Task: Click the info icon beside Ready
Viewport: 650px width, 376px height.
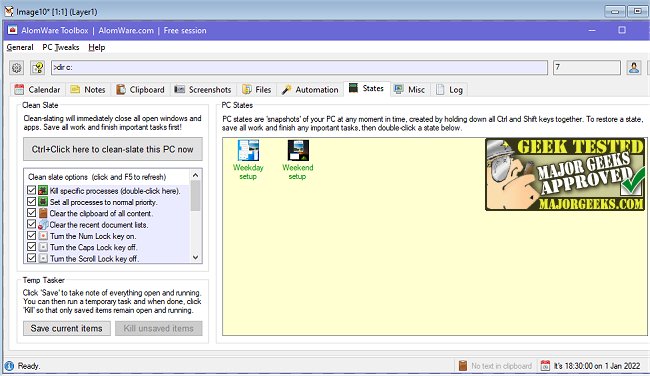Action: [9, 366]
